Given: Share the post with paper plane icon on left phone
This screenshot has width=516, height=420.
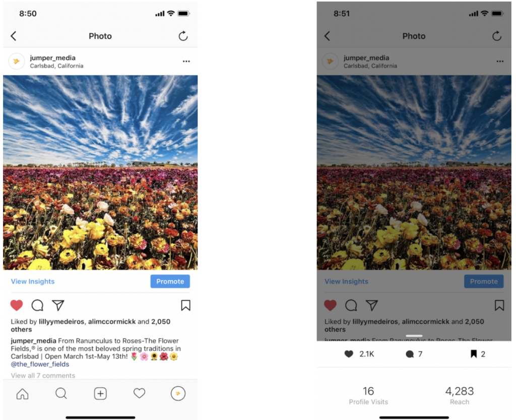Looking at the screenshot, I should coord(58,306).
